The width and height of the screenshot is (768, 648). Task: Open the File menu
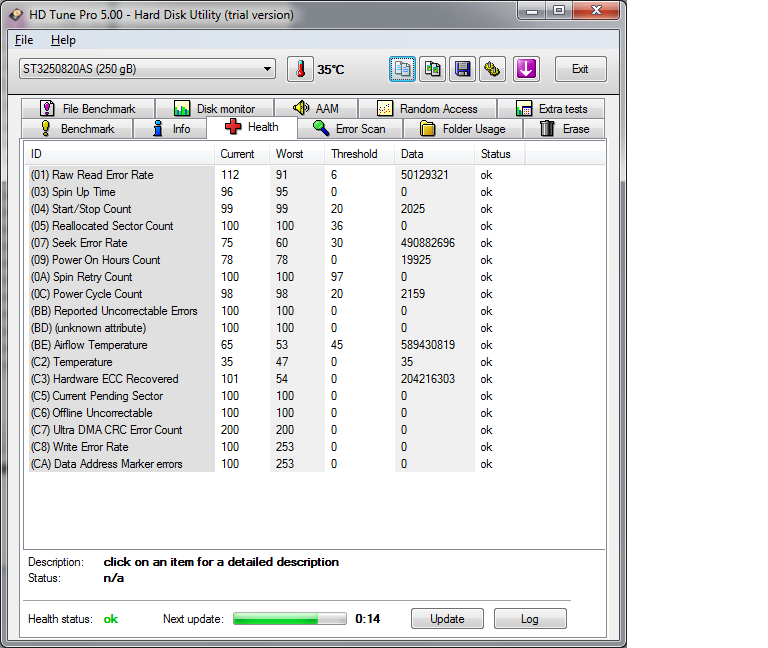[24, 40]
